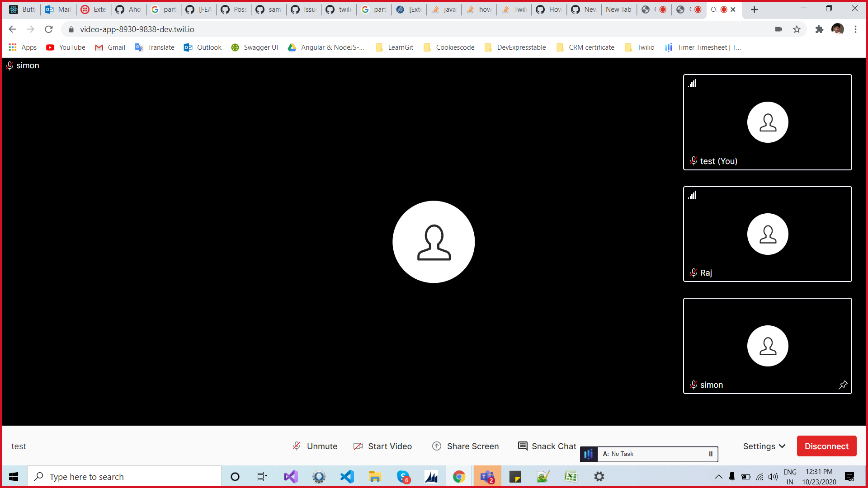Viewport: 868px width, 488px height.
Task: Click the Share Screen icon
Action: click(437, 446)
